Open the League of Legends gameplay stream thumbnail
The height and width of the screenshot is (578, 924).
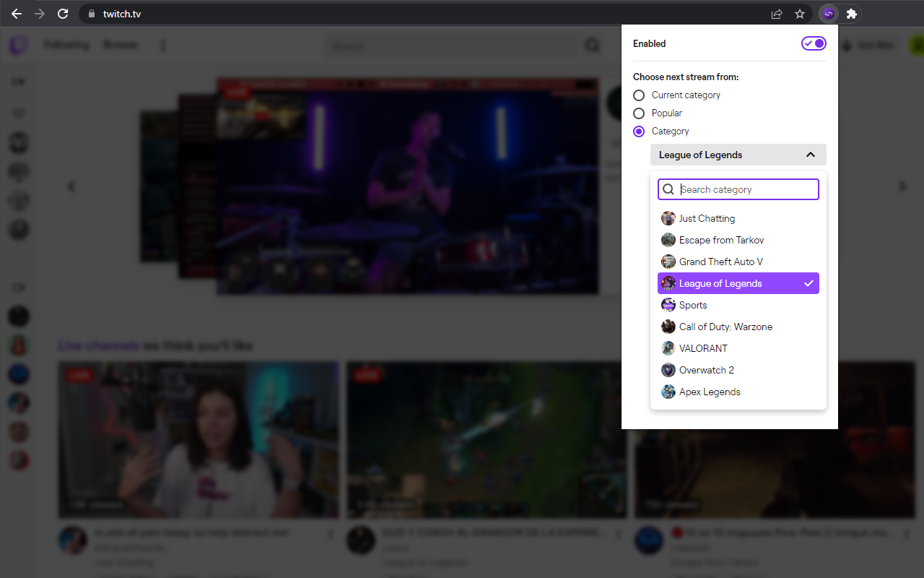pos(487,440)
